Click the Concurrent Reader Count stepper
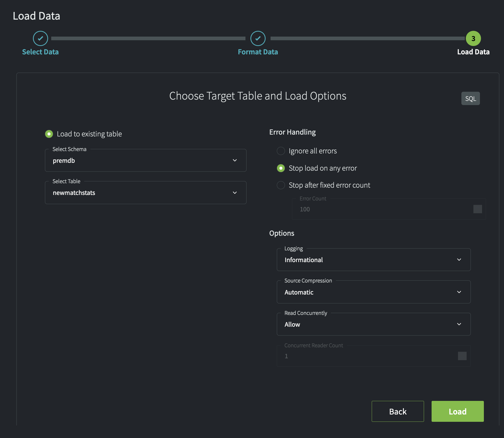Screen dimensions: 504x438 point(462,356)
